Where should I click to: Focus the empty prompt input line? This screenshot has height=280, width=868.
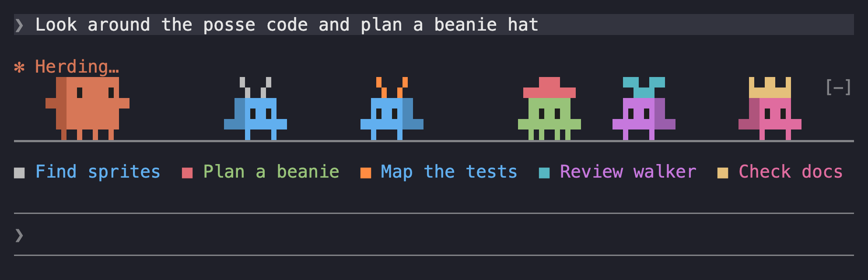(x=434, y=235)
